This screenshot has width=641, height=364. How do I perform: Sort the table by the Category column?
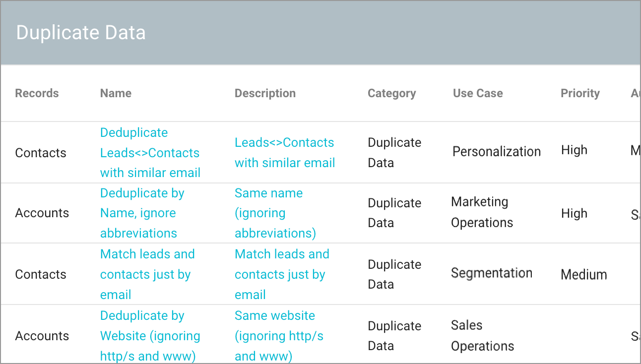[391, 93]
